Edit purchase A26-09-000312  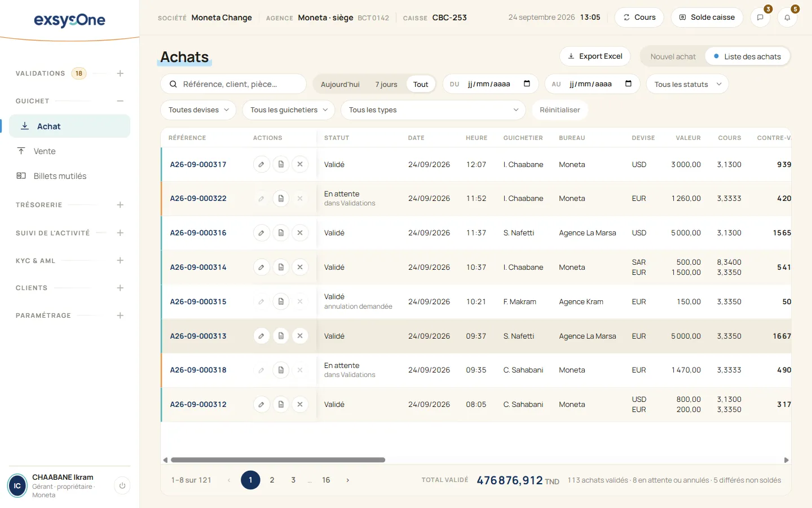pos(261,405)
